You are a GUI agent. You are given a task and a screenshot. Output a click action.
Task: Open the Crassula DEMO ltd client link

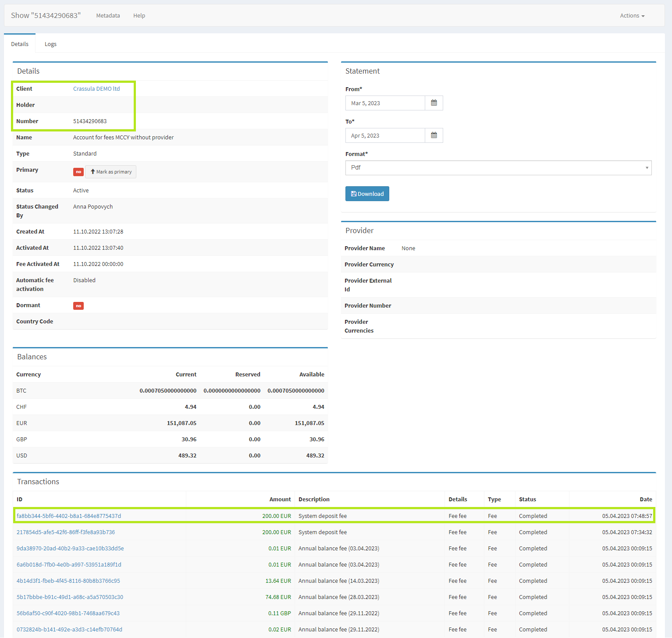coord(96,89)
